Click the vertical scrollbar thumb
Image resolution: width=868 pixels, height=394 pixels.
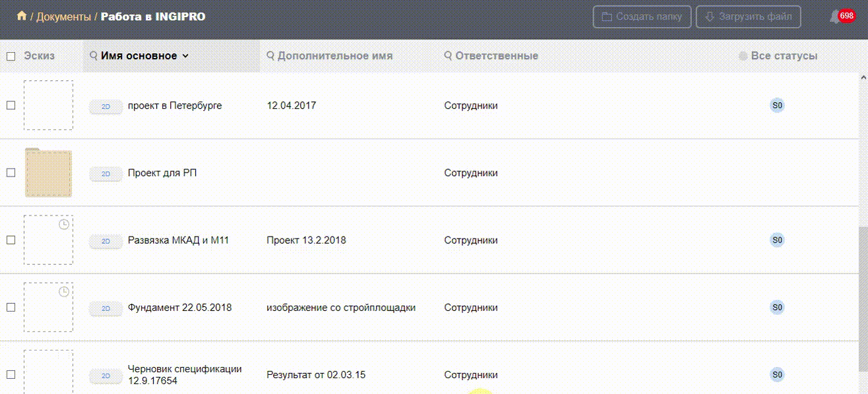click(863, 298)
